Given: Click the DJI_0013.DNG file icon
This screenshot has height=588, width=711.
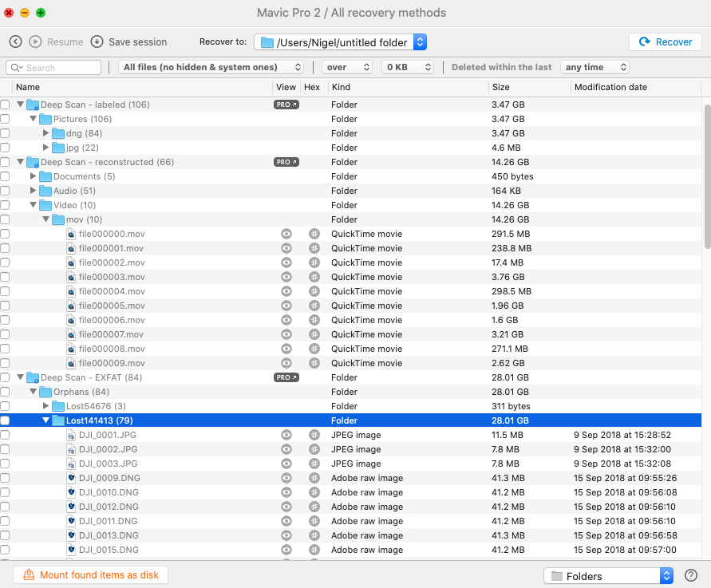Looking at the screenshot, I should (71, 535).
